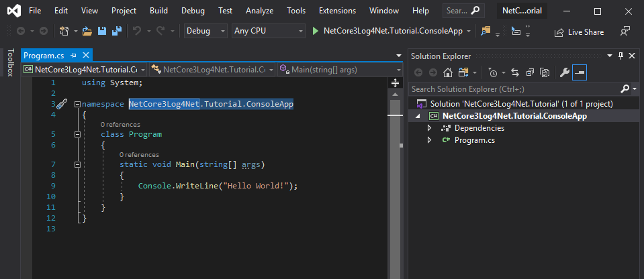Start debugging with green play button
This screenshot has height=279, width=644.
316,31
